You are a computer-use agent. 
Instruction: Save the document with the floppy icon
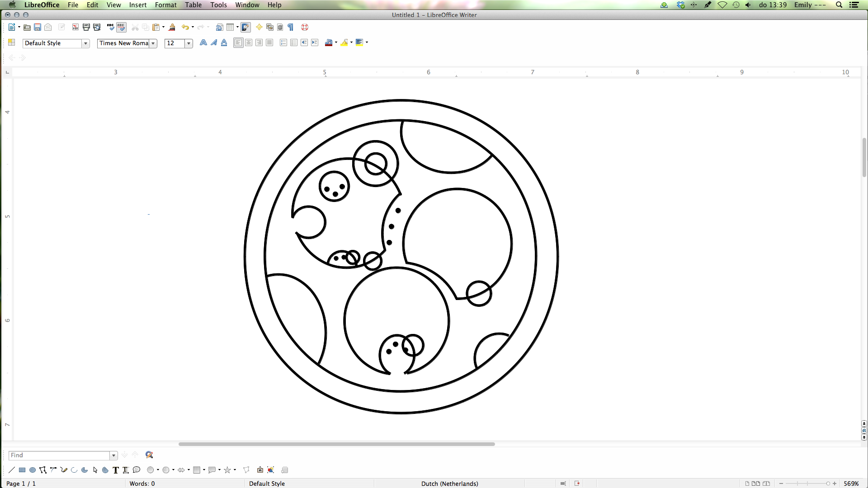(38, 28)
